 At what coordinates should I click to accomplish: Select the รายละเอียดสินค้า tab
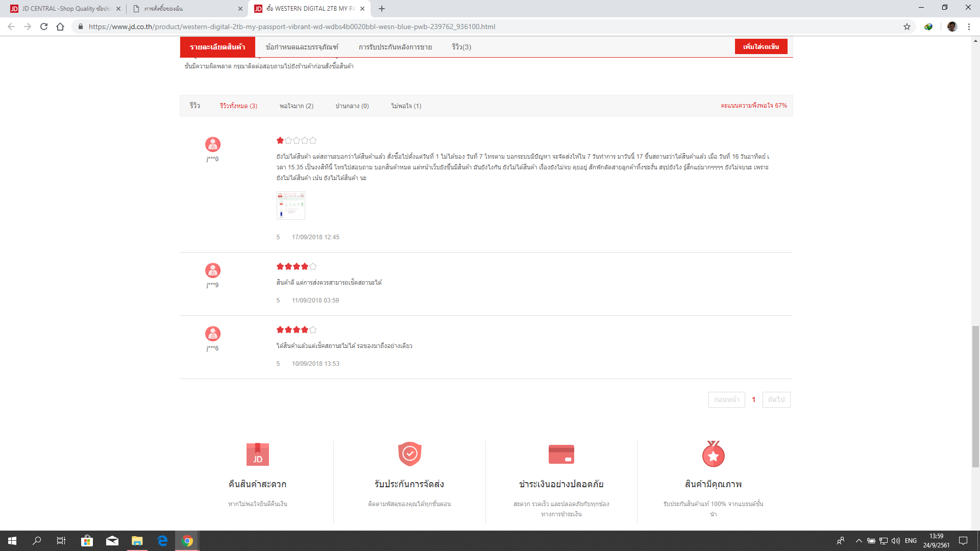(217, 47)
